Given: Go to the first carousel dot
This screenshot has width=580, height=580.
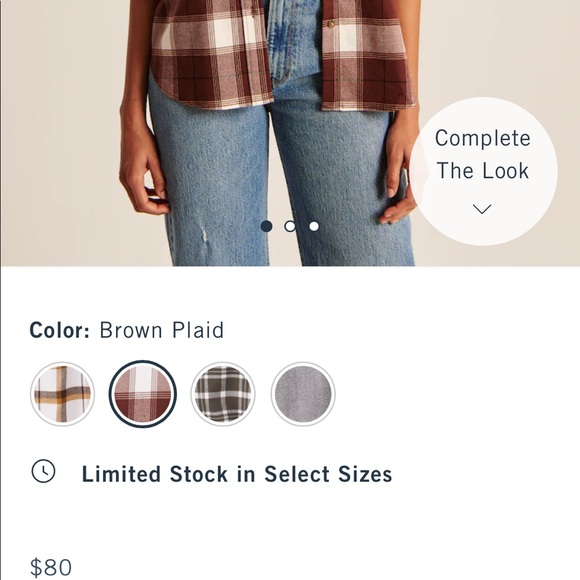Looking at the screenshot, I should point(266,226).
